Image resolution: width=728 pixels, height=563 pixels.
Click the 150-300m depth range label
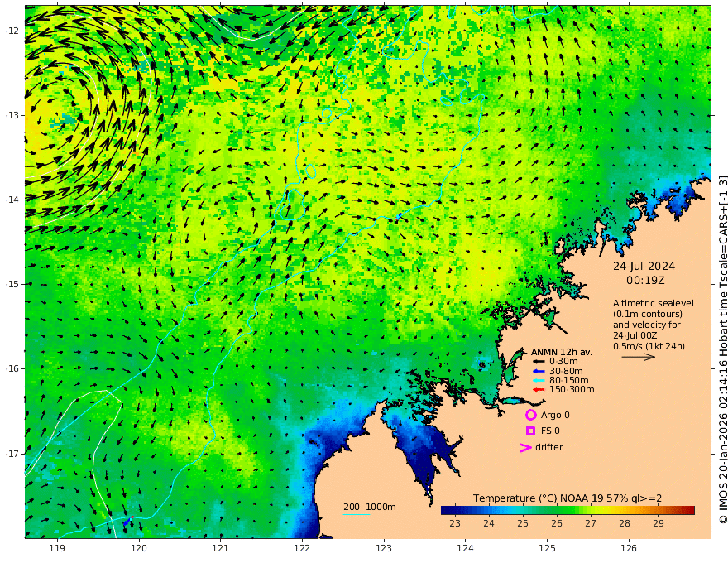coord(572,390)
